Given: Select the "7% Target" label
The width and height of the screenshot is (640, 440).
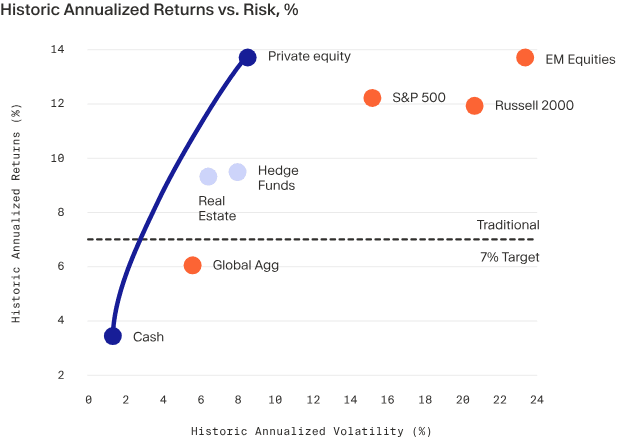Looking at the screenshot, I should click(x=507, y=257).
